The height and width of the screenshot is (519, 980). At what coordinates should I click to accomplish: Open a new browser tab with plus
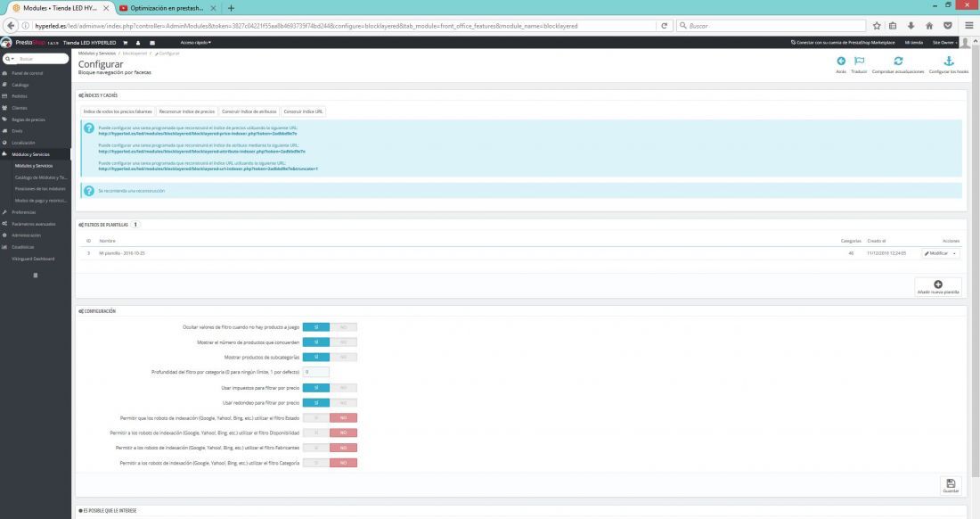[x=232, y=8]
